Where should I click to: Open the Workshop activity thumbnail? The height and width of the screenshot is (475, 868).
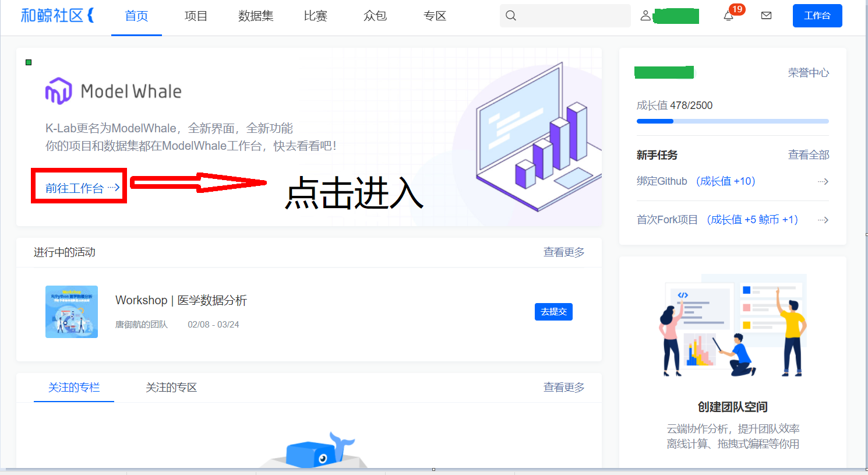(72, 312)
